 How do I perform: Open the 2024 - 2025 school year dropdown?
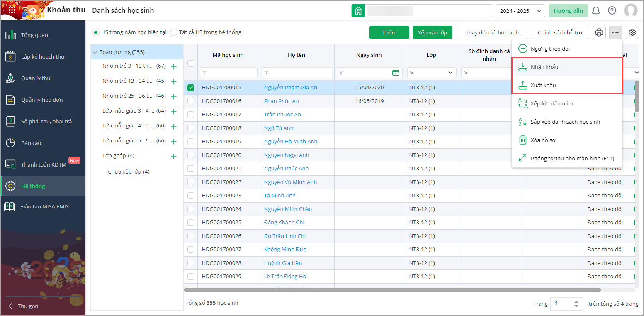(x=520, y=11)
